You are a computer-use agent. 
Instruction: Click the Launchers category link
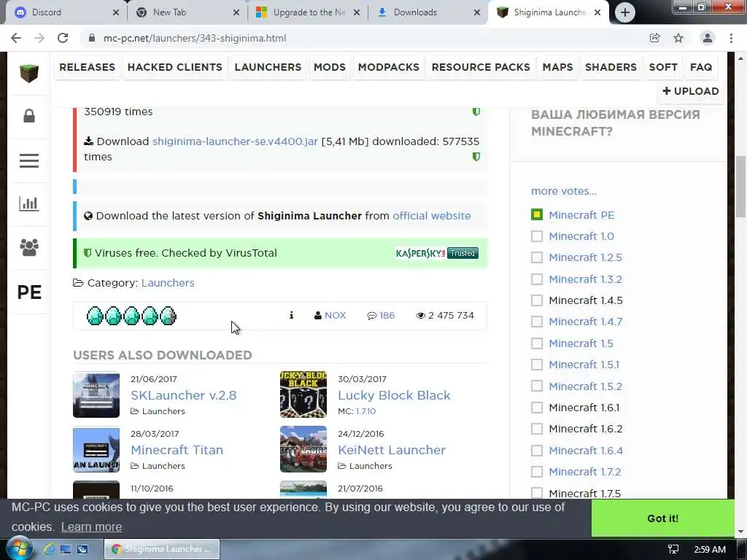click(x=168, y=283)
